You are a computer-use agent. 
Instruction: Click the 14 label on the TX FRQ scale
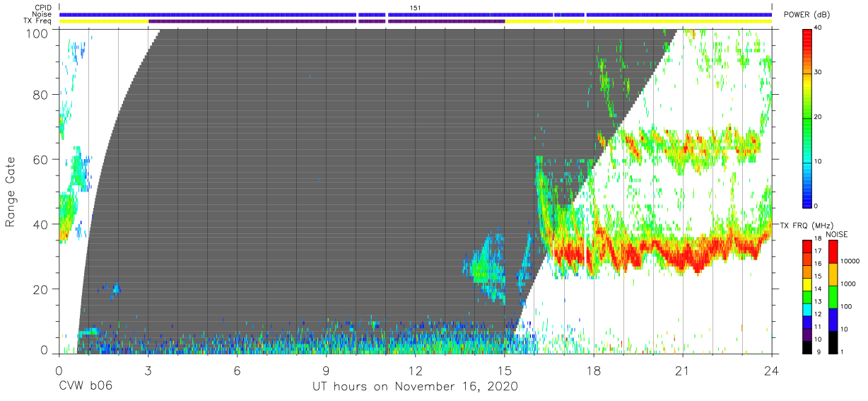[819, 289]
